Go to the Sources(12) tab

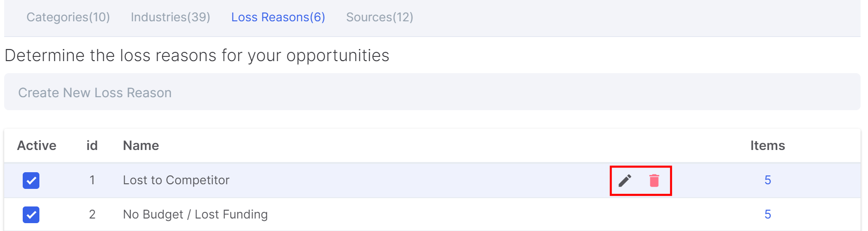coord(380,17)
